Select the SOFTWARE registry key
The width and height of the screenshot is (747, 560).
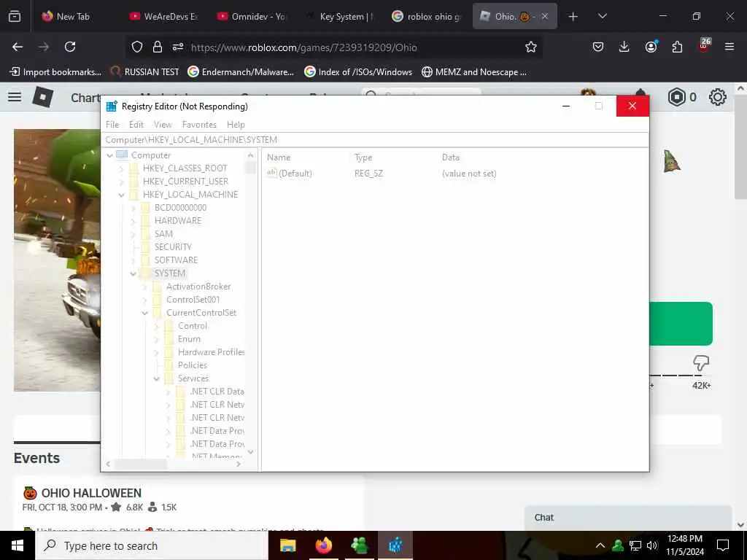click(x=176, y=260)
